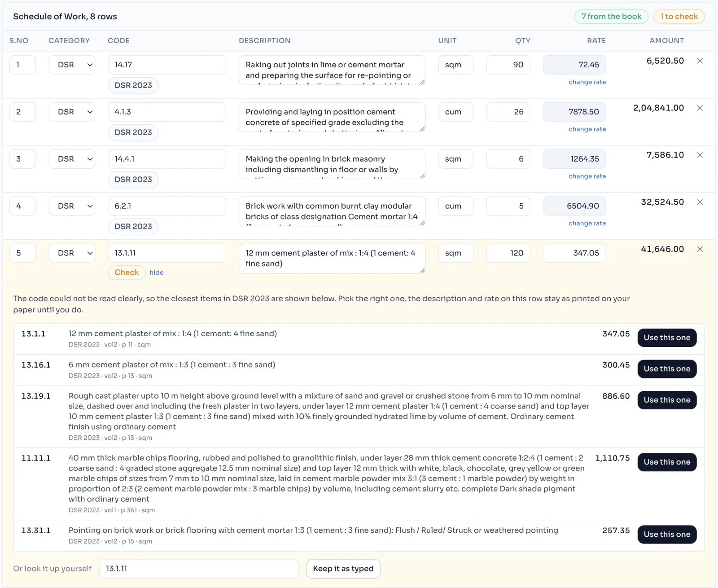718x588 pixels.
Task: Click the Check badge under code 13.1.11
Action: click(x=127, y=272)
